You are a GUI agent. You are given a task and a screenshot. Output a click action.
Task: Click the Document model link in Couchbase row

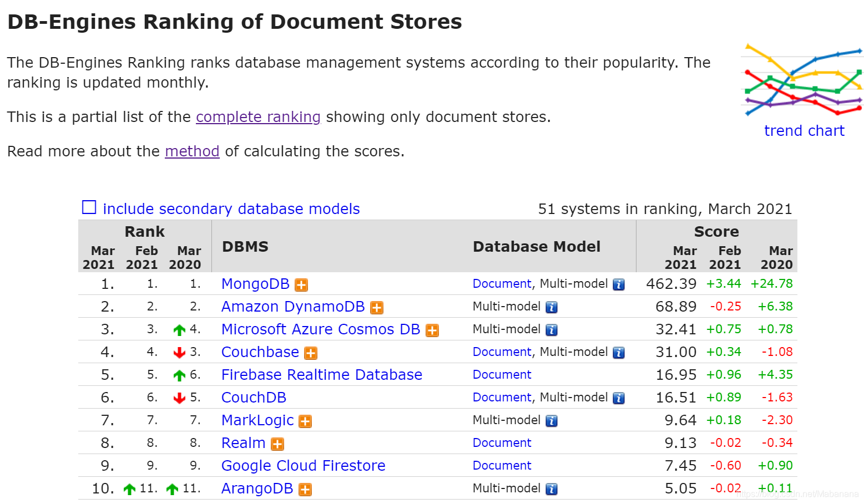(x=502, y=352)
